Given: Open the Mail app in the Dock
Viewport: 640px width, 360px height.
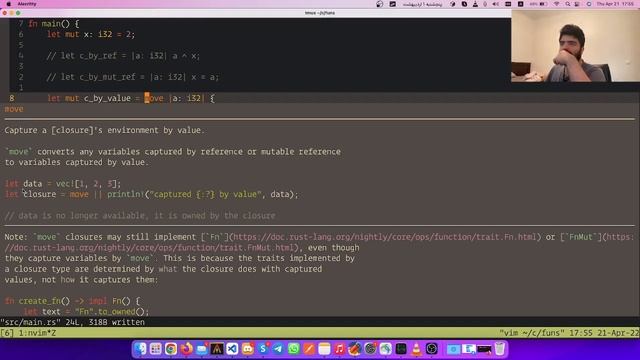Looking at the screenshot, I should 202,349.
